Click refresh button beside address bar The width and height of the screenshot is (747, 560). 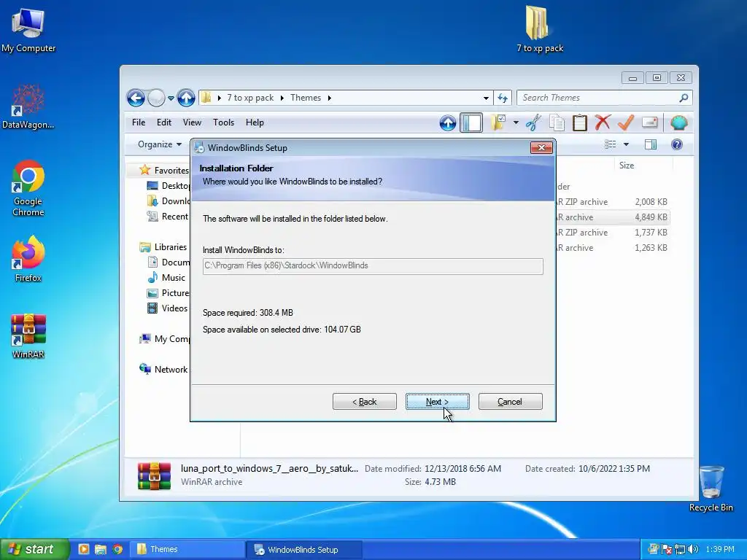point(503,98)
